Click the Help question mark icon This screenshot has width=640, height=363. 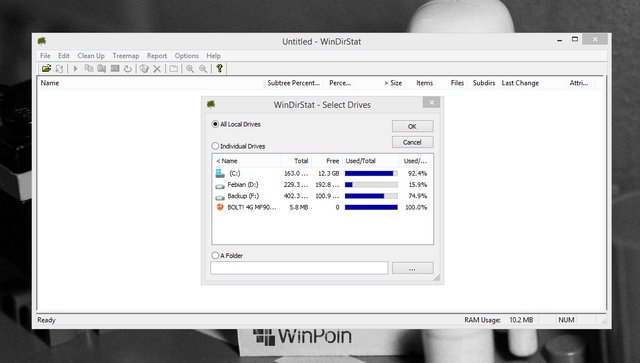click(219, 68)
